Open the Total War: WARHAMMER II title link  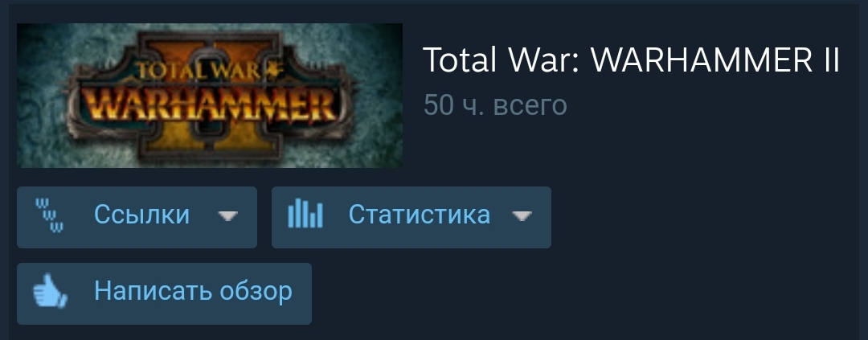[632, 59]
